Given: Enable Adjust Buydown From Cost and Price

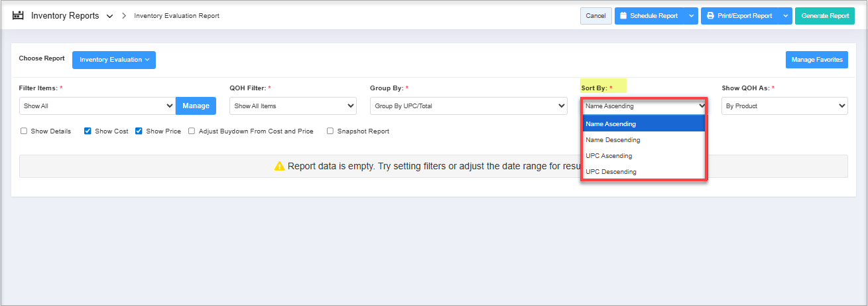Looking at the screenshot, I should pyautogui.click(x=192, y=131).
